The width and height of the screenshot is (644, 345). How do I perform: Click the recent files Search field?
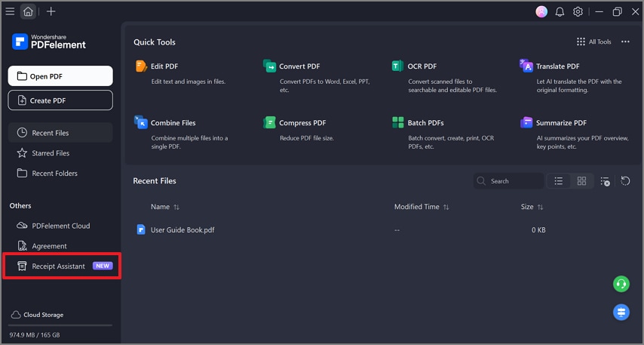tap(513, 181)
